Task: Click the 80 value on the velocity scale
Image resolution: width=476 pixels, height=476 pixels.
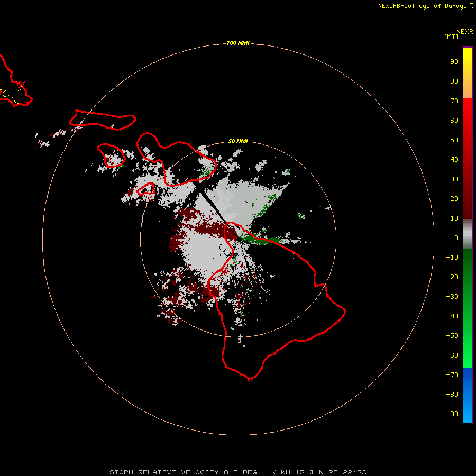Action: point(454,81)
